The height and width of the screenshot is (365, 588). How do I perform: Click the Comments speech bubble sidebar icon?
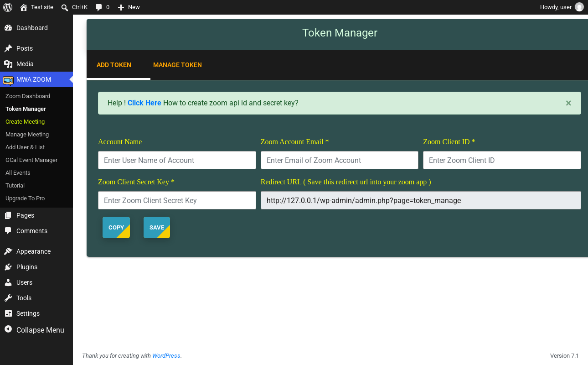pos(8,231)
